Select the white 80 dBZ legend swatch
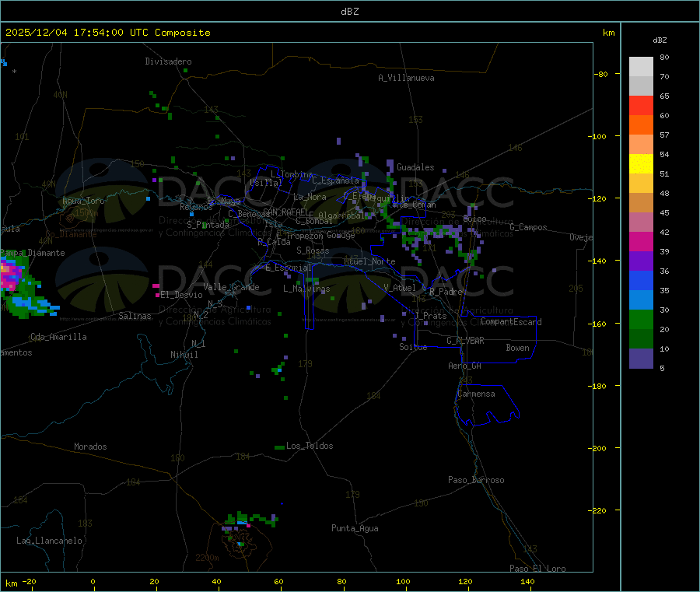This screenshot has width=700, height=592. click(x=641, y=67)
